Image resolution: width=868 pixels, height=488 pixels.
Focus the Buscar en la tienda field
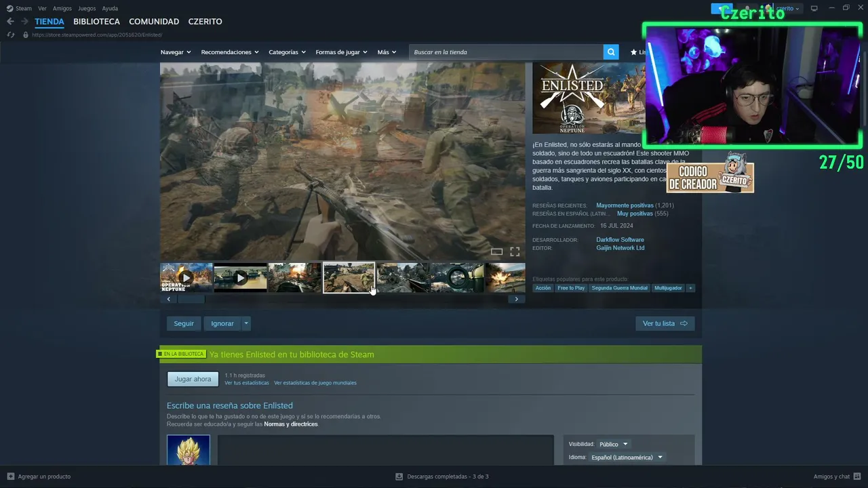[x=507, y=52]
